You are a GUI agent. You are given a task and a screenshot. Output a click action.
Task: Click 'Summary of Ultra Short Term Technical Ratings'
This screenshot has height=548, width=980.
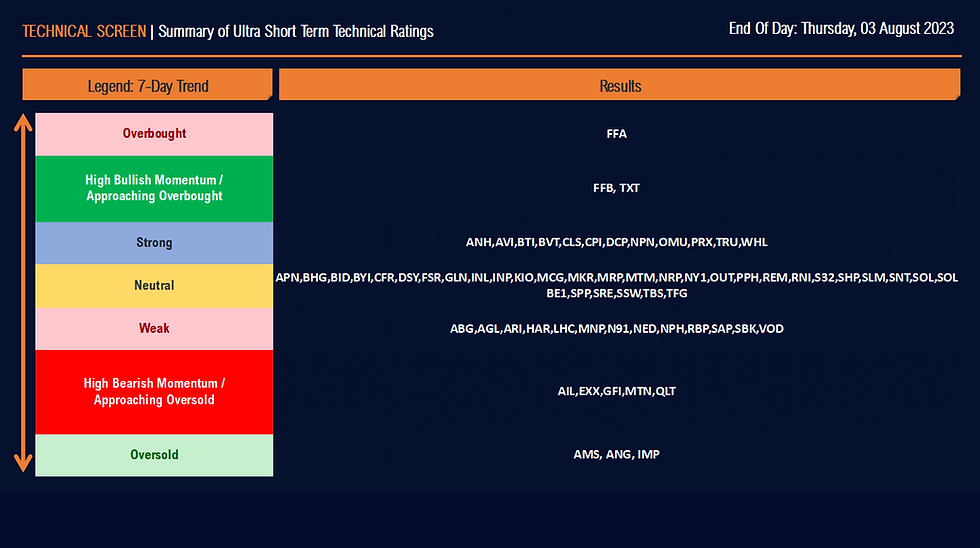tap(296, 31)
